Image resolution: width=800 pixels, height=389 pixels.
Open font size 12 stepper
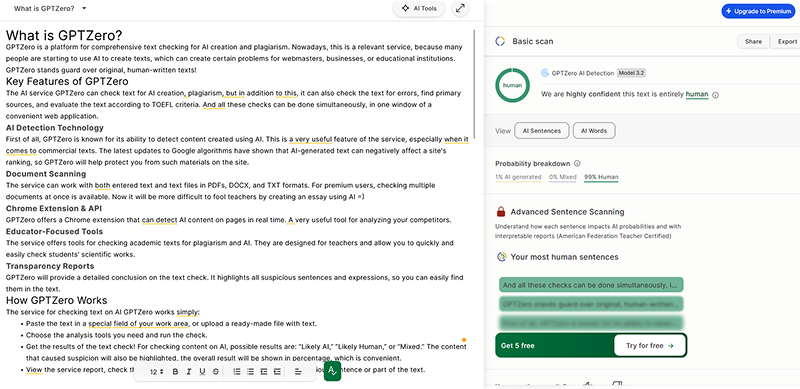156,372
